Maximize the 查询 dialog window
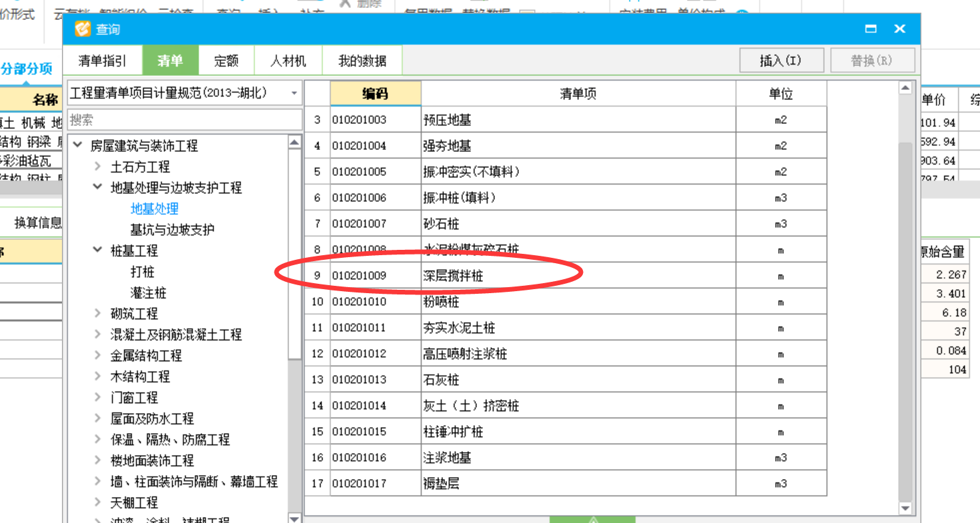980x523 pixels. [x=870, y=29]
